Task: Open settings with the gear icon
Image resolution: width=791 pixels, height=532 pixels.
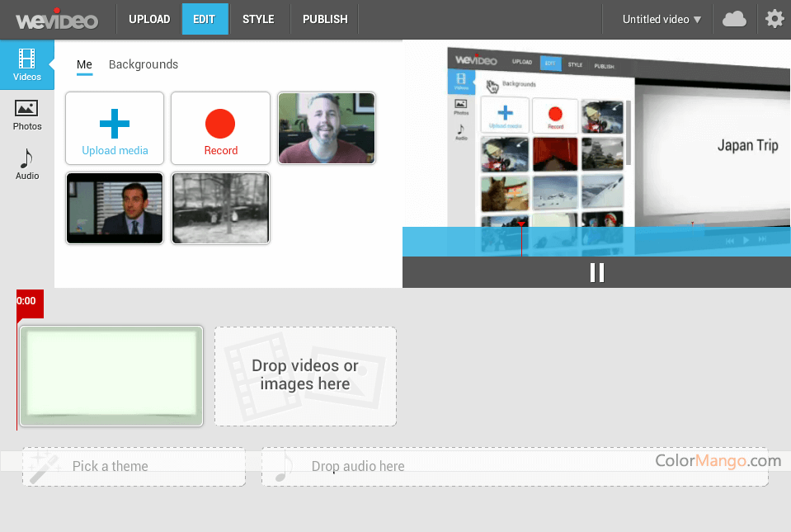Action: 774,19
